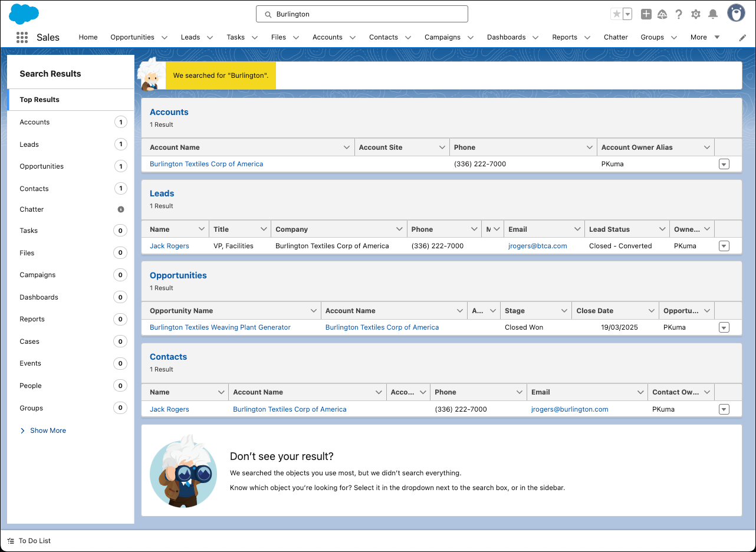Click the search box magnifier icon
This screenshot has height=552, width=756.
coord(268,14)
